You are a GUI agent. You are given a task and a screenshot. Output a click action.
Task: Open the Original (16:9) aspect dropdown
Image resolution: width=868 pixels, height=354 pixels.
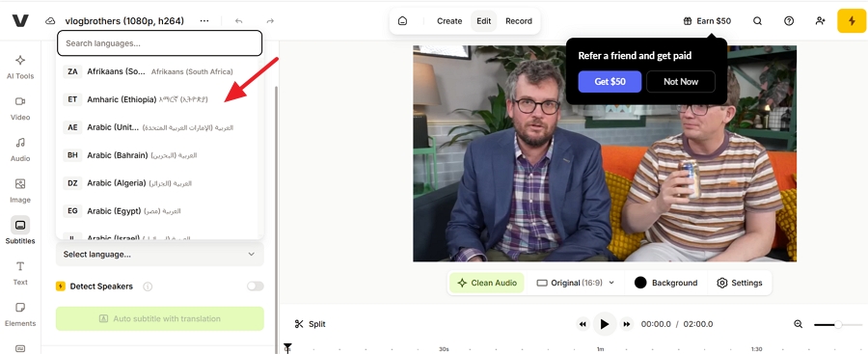[x=576, y=283]
